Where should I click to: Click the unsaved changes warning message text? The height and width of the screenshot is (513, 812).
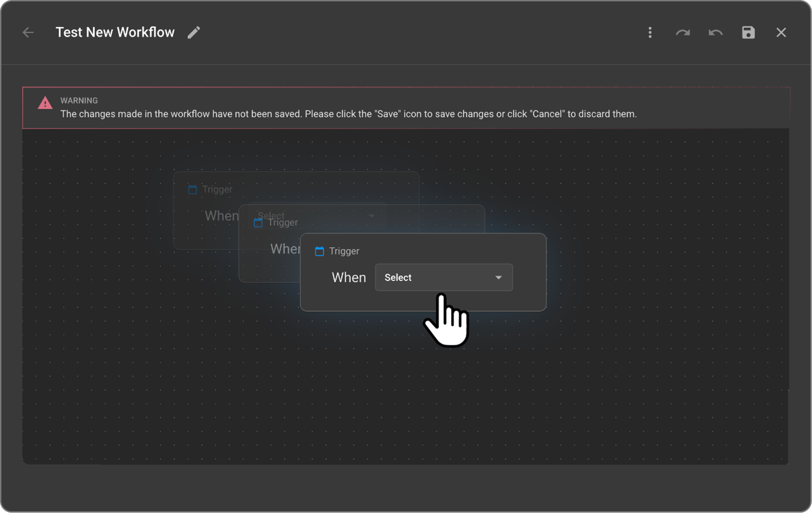pyautogui.click(x=348, y=114)
